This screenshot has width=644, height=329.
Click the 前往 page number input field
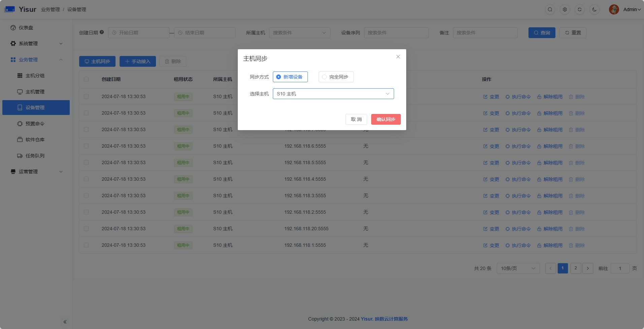coord(620,268)
